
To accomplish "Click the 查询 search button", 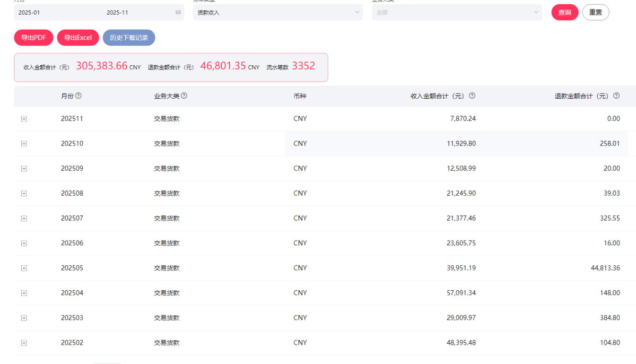I will click(x=565, y=12).
